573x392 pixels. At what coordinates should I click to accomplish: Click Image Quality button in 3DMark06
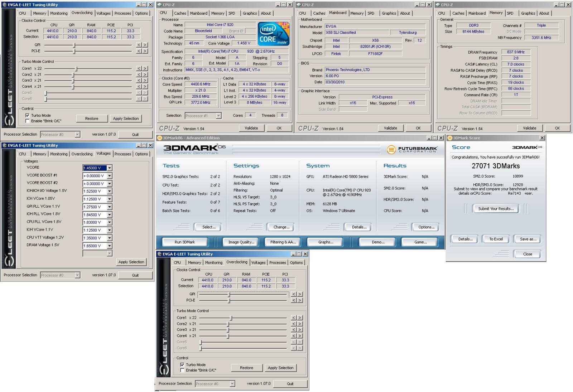(241, 242)
